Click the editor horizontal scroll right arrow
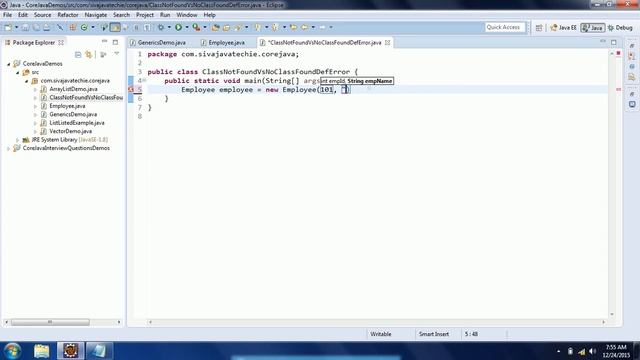 pos(604,322)
